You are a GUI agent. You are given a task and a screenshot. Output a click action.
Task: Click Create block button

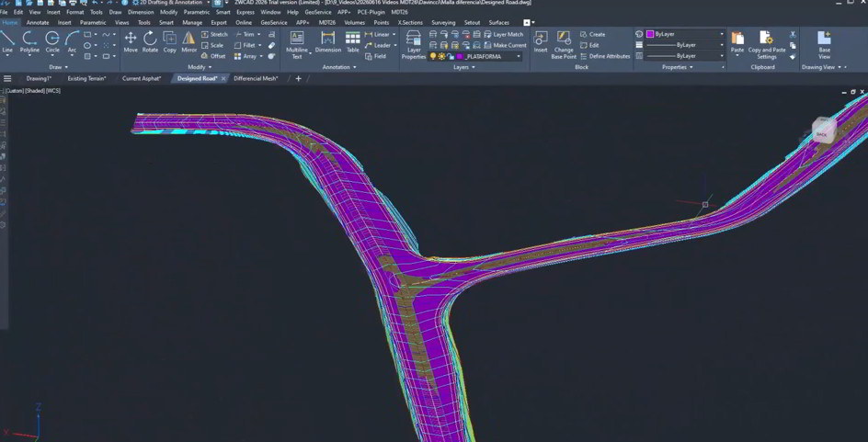pos(593,34)
